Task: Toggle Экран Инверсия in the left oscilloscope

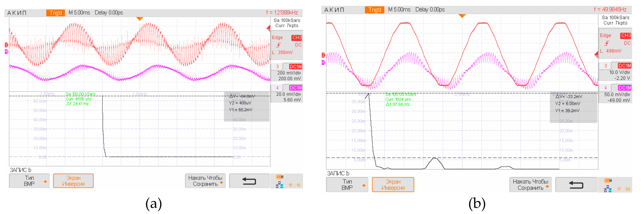Action: pos(73,181)
